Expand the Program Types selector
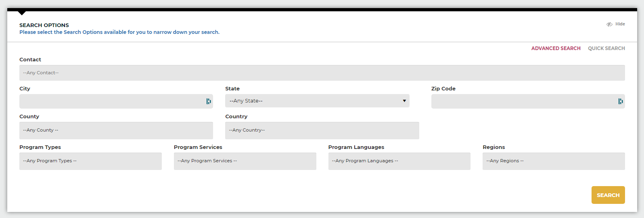This screenshot has width=644, height=218. point(90,161)
